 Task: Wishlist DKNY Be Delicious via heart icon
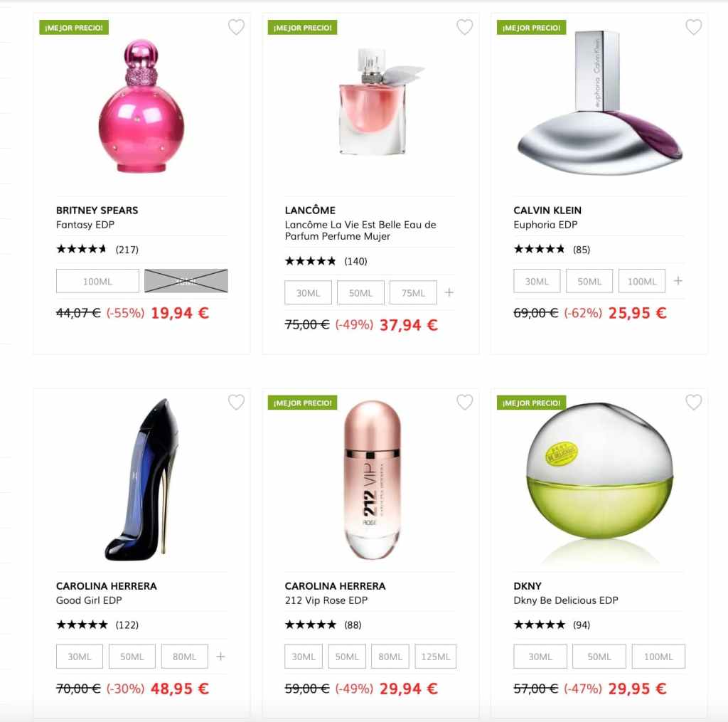694,402
